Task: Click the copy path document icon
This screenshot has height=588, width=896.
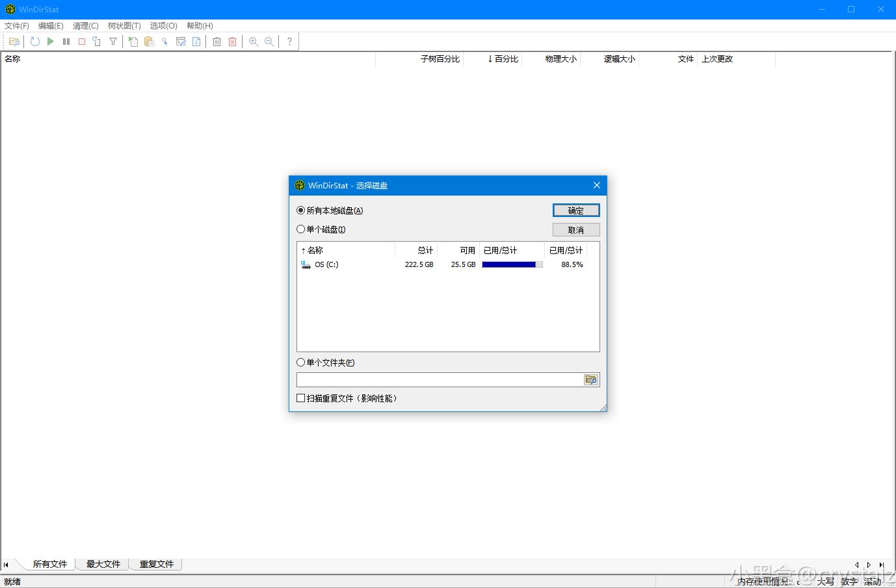Action: click(133, 42)
